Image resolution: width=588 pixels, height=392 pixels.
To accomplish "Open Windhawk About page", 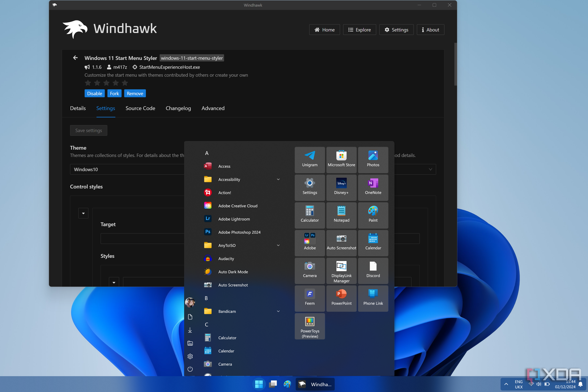I will (x=430, y=30).
